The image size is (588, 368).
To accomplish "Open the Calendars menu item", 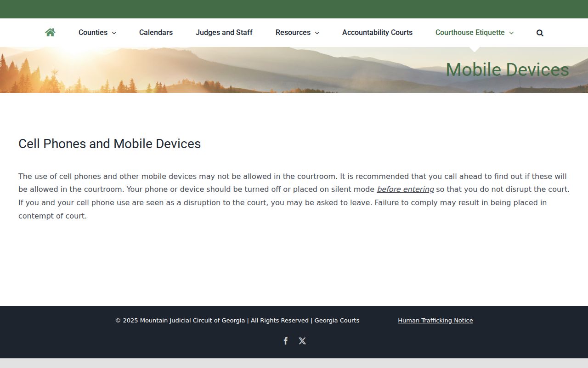I will [156, 32].
